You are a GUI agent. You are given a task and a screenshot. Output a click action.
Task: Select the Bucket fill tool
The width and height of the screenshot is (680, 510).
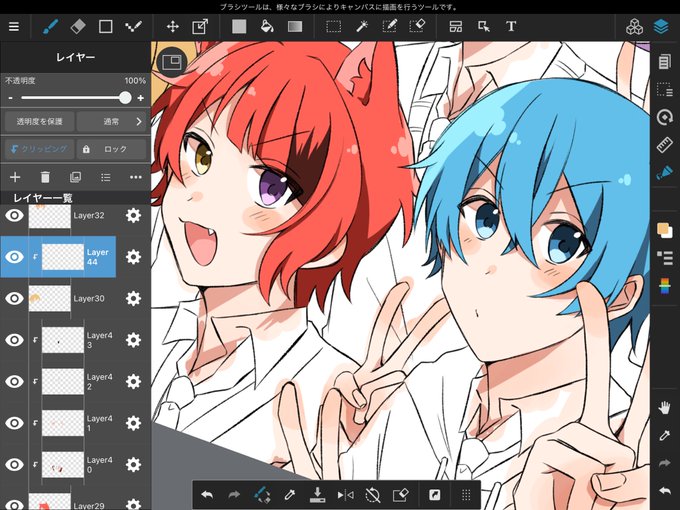pyautogui.click(x=267, y=27)
